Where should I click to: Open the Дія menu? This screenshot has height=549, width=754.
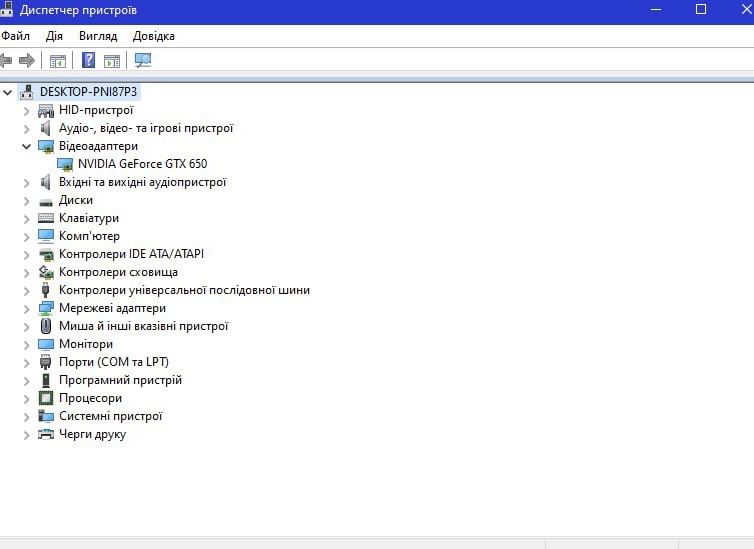pos(54,36)
